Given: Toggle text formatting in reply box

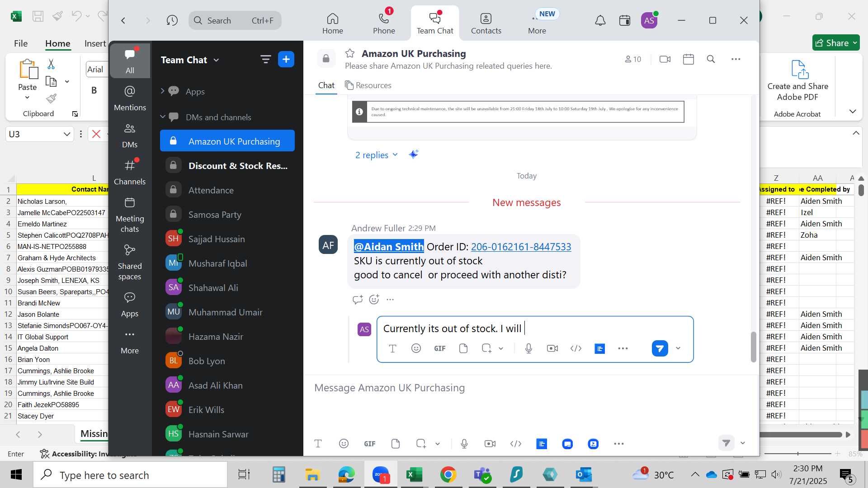Looking at the screenshot, I should click(392, 348).
